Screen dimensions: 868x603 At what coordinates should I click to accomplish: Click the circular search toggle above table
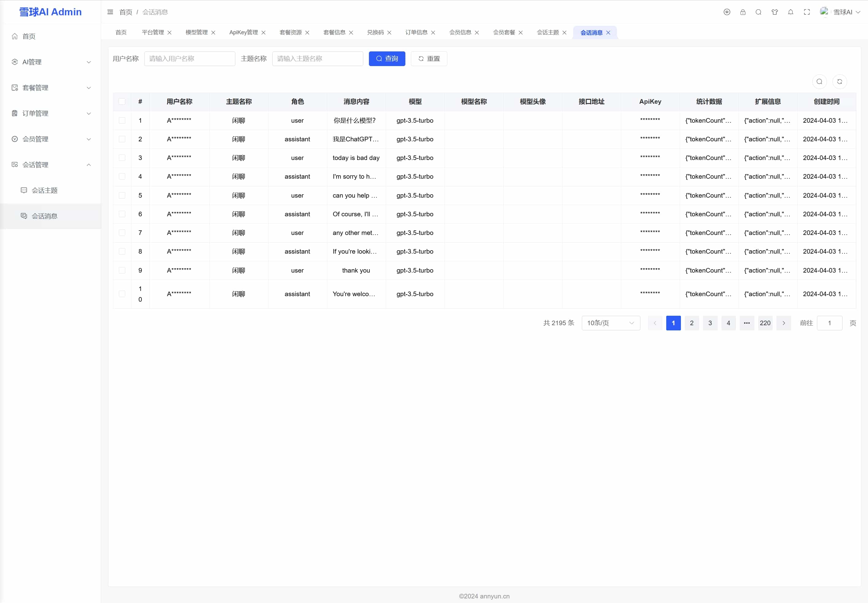tap(819, 82)
